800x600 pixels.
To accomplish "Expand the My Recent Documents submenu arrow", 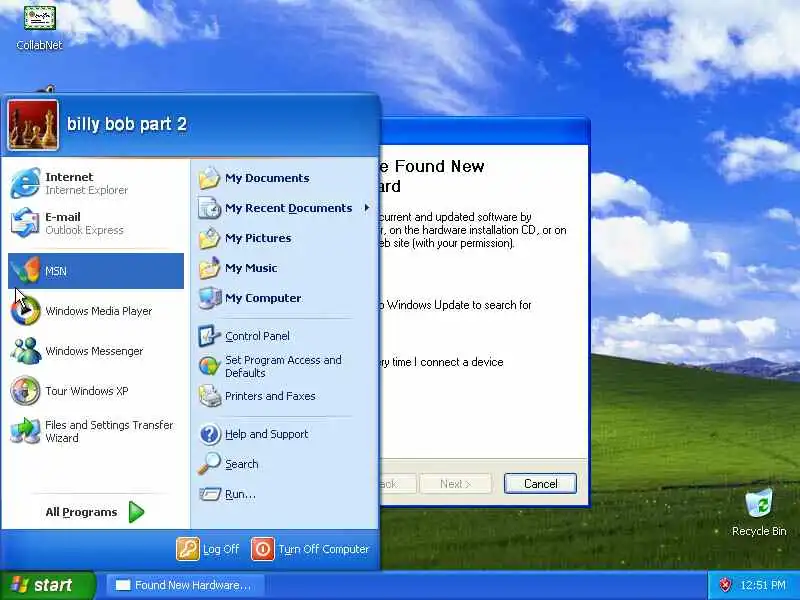I will 366,208.
